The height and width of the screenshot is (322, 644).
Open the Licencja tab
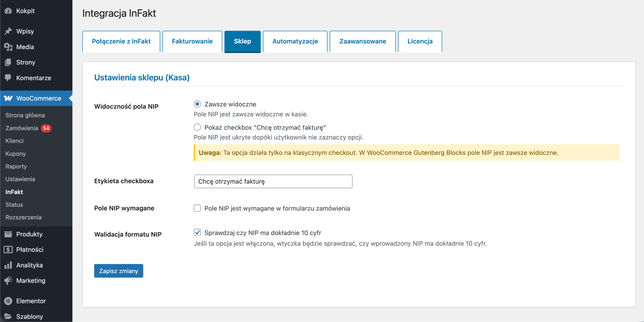coord(420,41)
